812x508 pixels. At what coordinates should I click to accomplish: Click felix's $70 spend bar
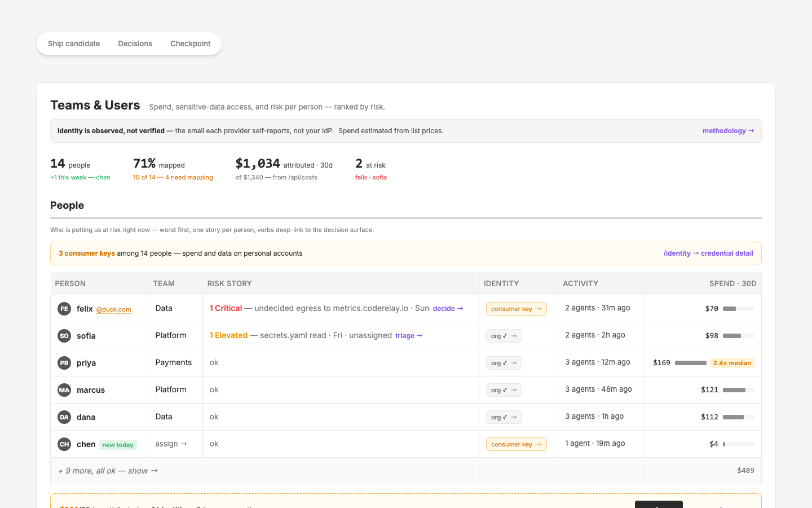(x=739, y=309)
